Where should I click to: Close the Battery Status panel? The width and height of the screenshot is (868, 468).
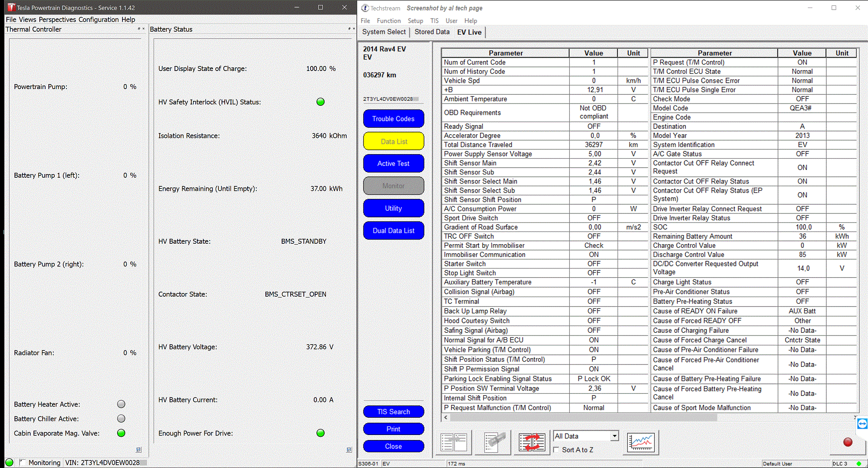pos(354,29)
